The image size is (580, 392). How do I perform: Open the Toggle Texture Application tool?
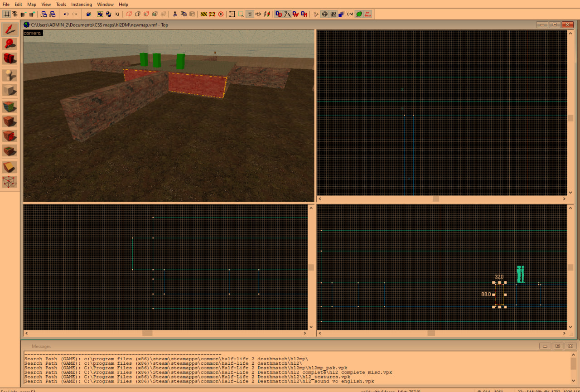[10, 106]
